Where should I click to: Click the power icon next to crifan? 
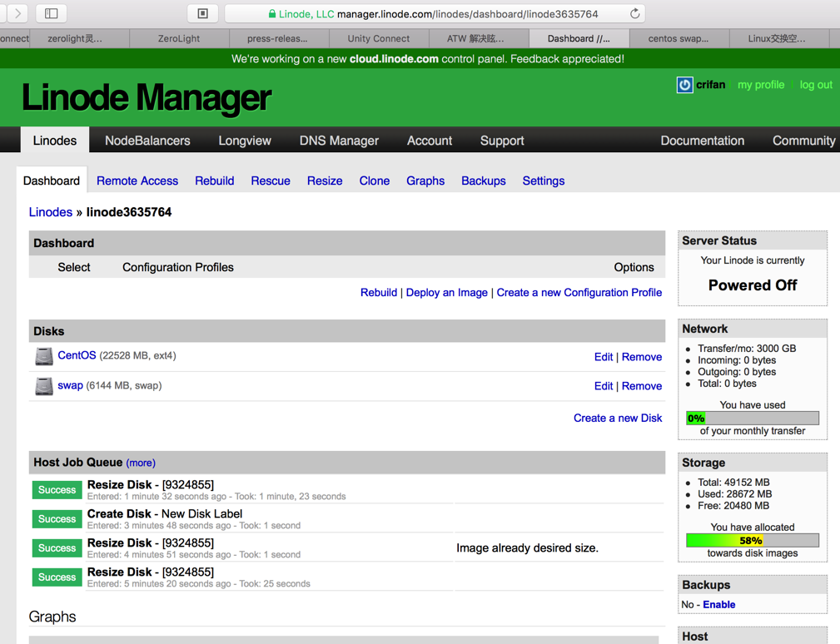[684, 85]
